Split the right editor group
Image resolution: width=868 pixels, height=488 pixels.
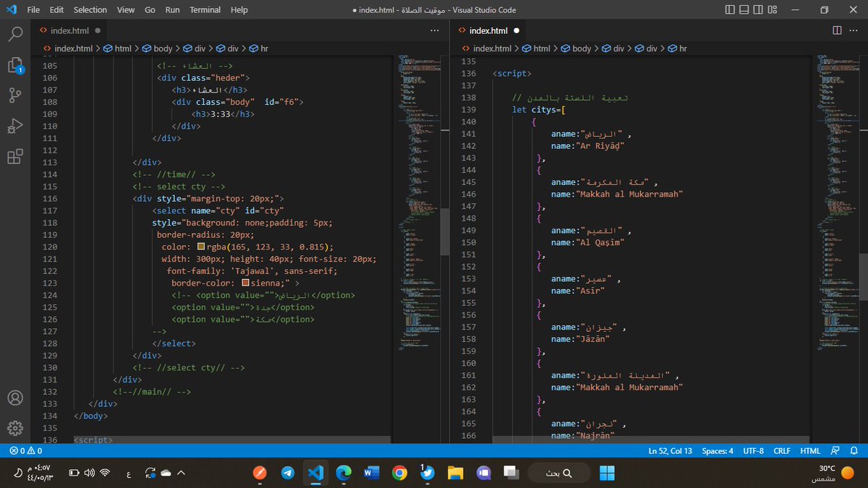pos(837,30)
